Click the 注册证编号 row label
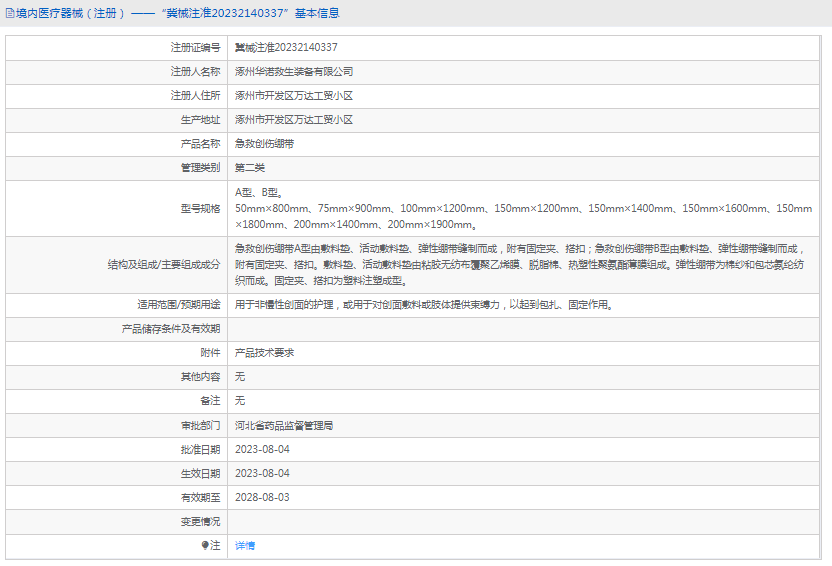Image resolution: width=832 pixels, height=566 pixels. click(195, 48)
